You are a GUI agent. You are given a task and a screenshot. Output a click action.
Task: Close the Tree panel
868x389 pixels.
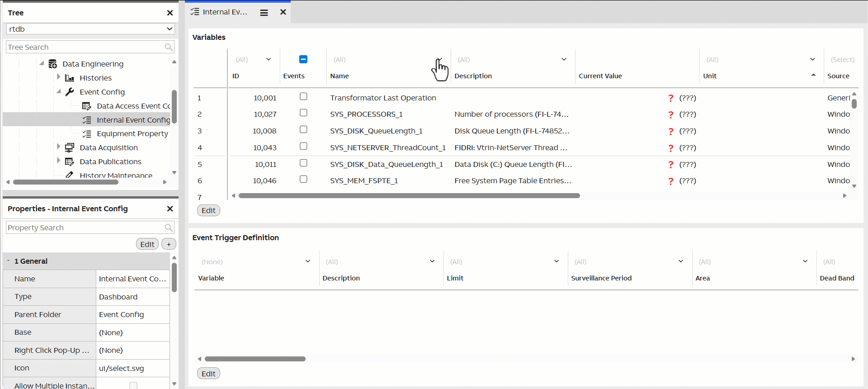coord(170,13)
